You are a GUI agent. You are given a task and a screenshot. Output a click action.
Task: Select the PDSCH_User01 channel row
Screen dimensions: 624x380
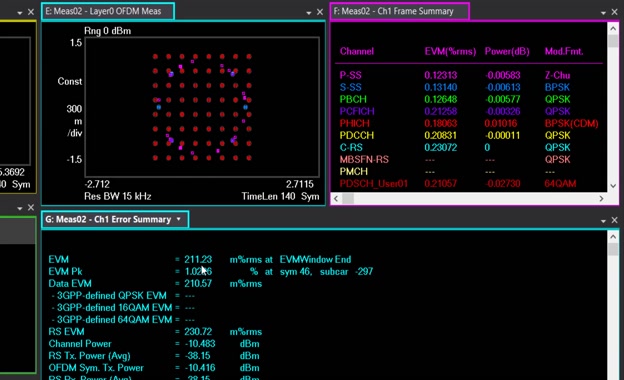pos(469,183)
